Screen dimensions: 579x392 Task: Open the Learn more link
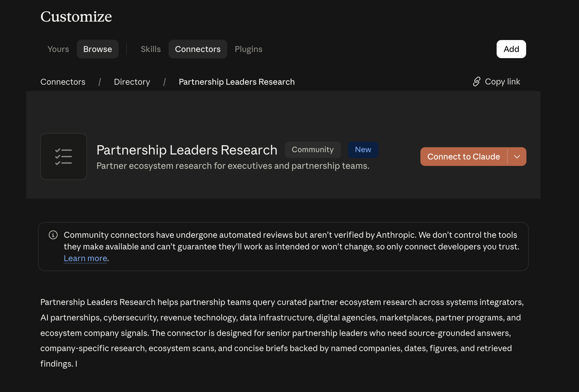(85, 259)
